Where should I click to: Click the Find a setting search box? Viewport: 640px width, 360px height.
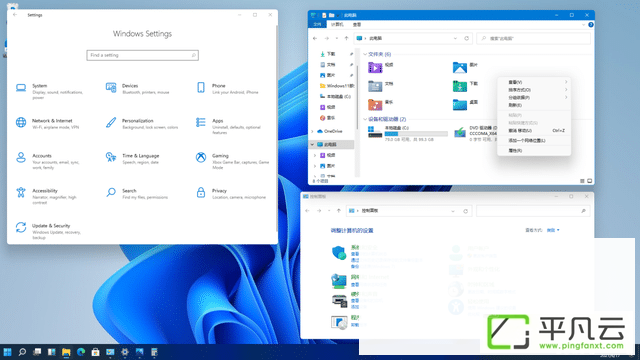pyautogui.click(x=142, y=55)
